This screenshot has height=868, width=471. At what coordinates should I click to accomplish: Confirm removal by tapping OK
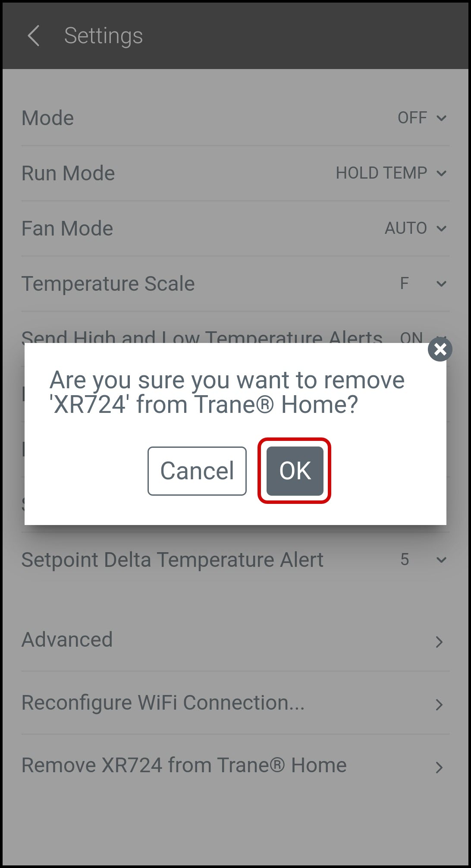click(295, 471)
